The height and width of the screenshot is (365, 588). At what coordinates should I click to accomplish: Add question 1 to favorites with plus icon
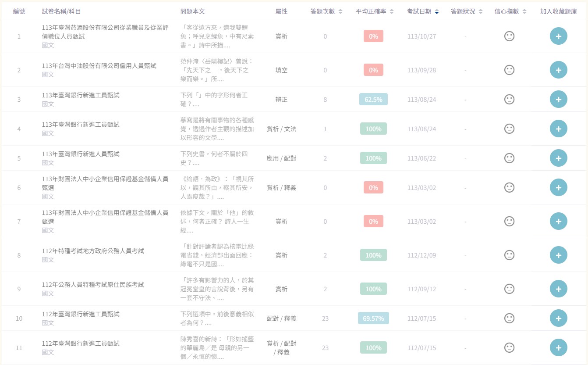558,36
